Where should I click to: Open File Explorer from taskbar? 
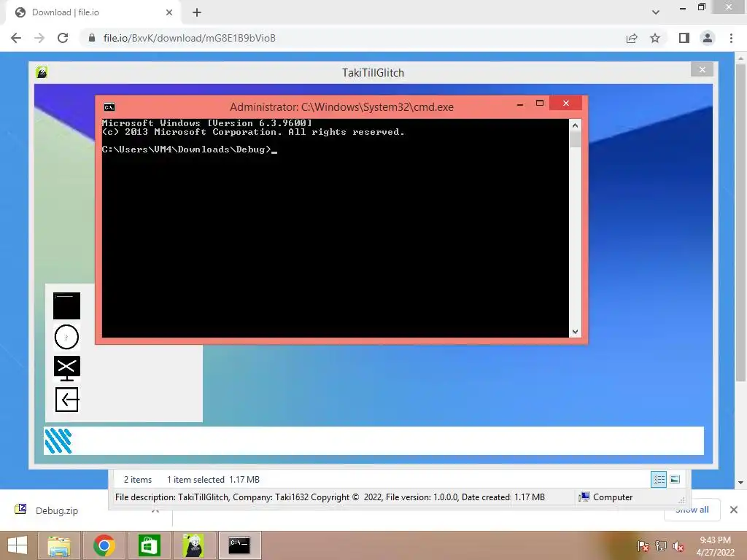pyautogui.click(x=59, y=545)
